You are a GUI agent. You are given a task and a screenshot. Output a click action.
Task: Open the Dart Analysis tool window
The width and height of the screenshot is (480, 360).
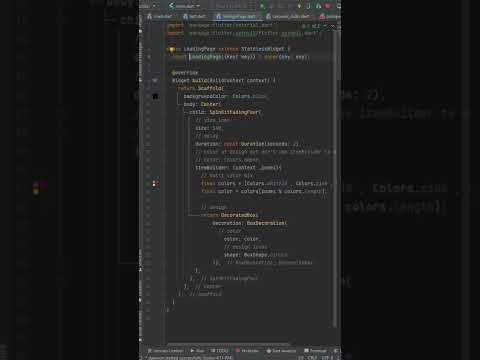coord(281,350)
